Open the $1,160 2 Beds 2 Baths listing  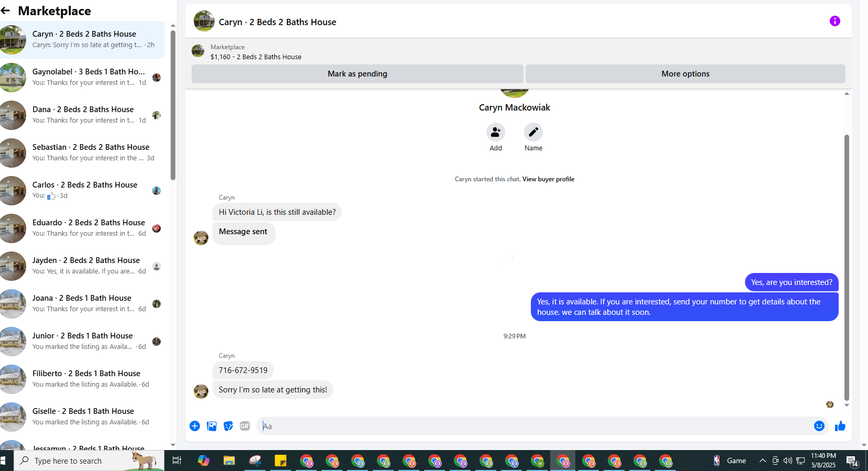coord(256,57)
